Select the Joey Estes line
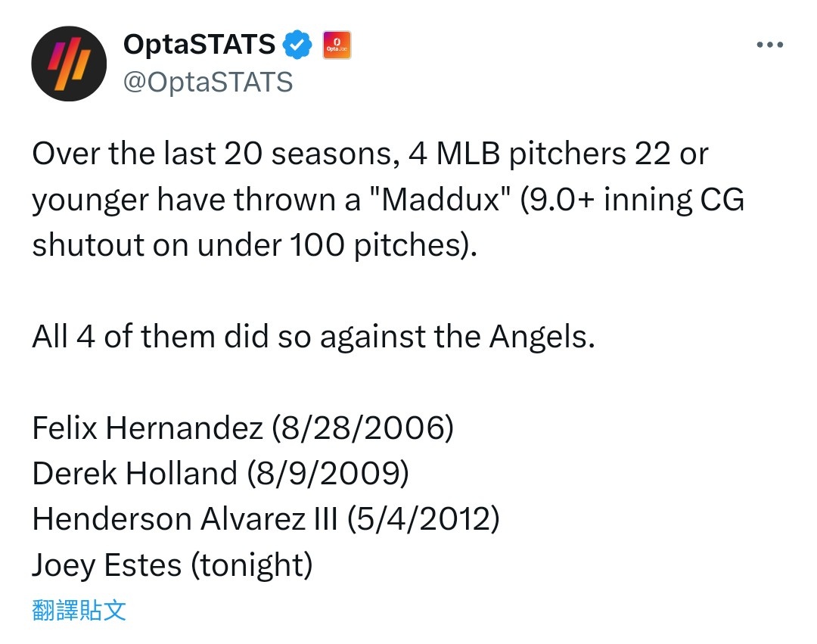Viewport: 817px width, 644px height. pos(172,565)
